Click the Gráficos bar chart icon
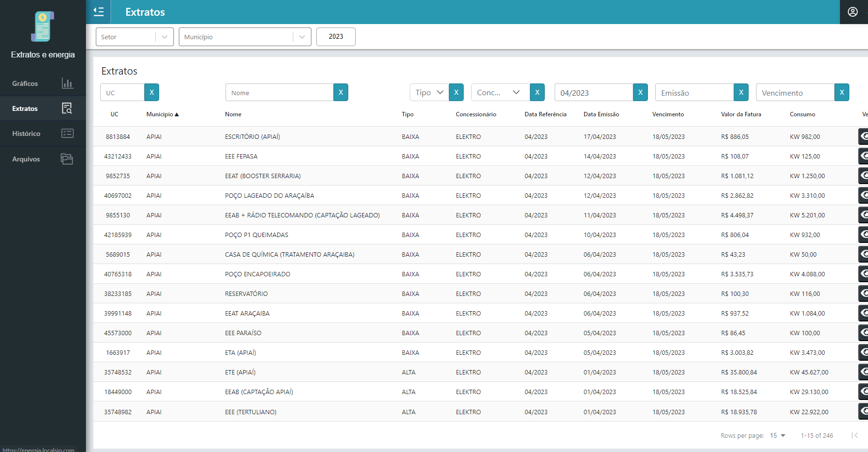Viewport: 868px width, 452px height. click(67, 83)
